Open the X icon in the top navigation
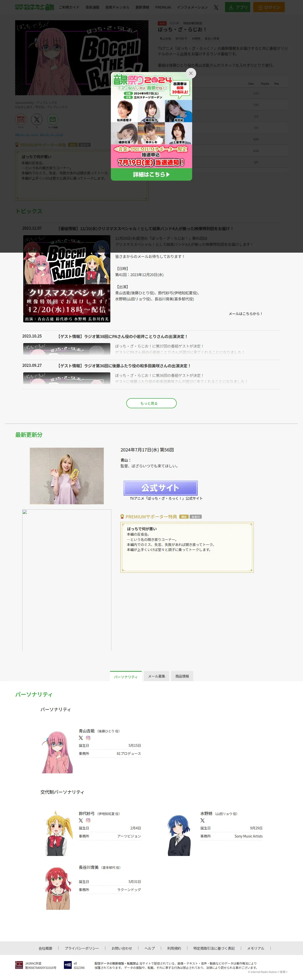This screenshot has width=303, height=980. (x=216, y=7)
